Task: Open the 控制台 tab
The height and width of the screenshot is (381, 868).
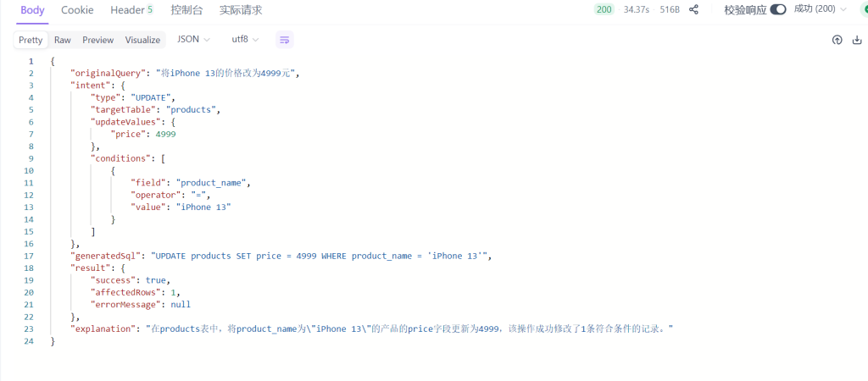Action: click(186, 10)
